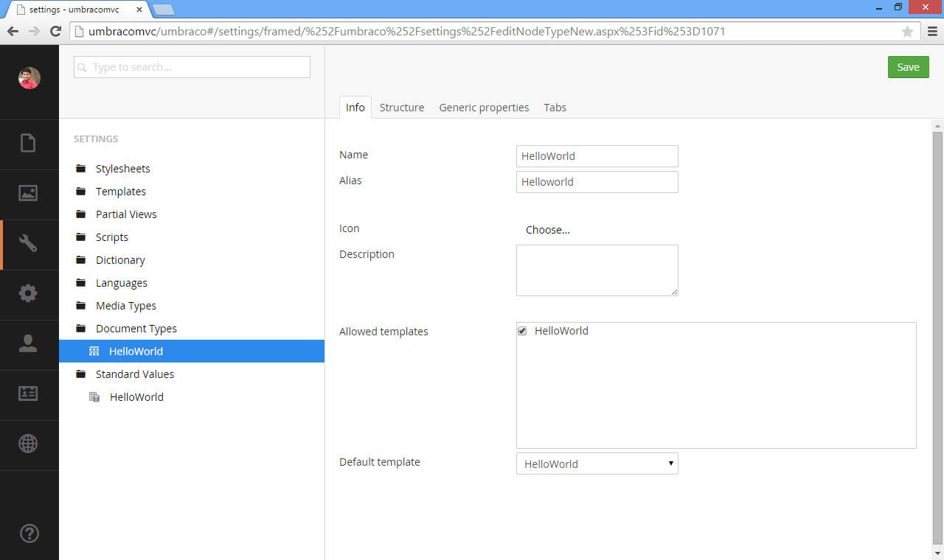Switch to the Structure tab
Screen dimensions: 944x560
click(402, 107)
